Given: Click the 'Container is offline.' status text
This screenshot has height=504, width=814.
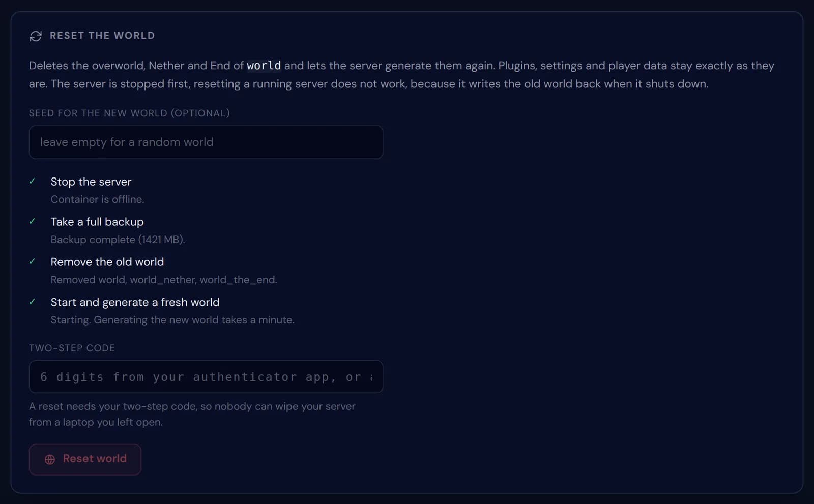Looking at the screenshot, I should click(x=97, y=199).
